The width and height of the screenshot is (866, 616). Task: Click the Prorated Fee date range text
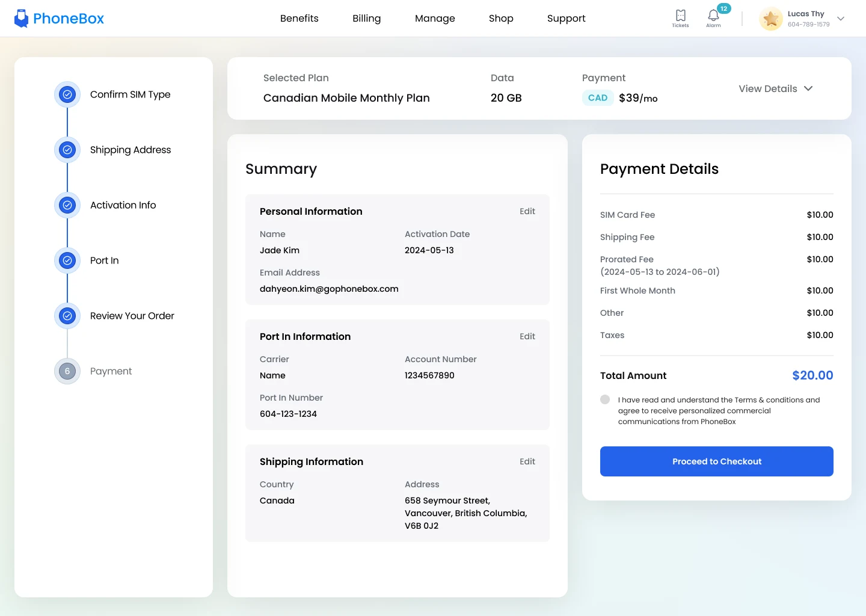[x=660, y=272]
